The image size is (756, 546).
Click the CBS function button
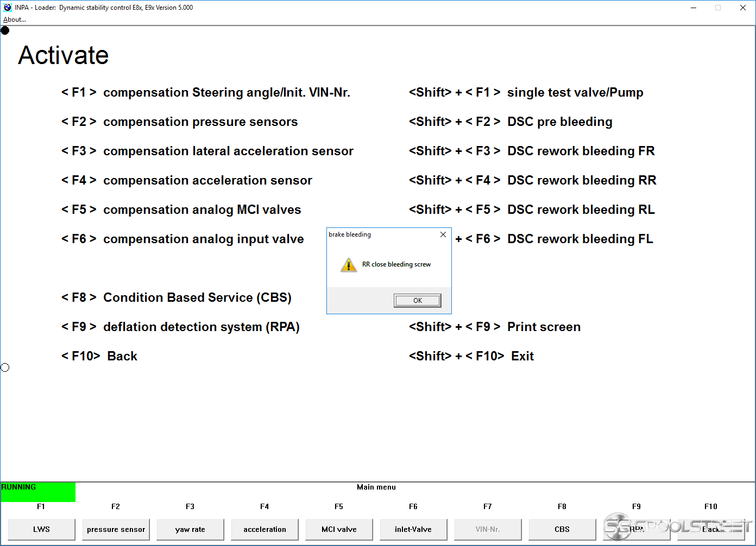point(562,529)
